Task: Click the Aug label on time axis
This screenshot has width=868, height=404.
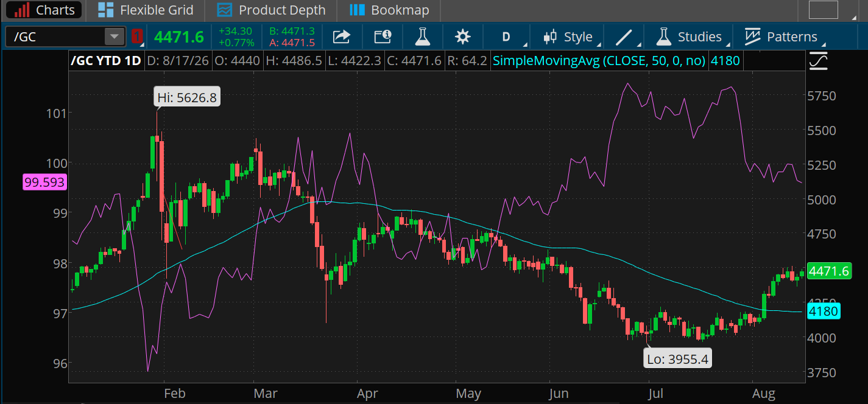Action: point(763,394)
